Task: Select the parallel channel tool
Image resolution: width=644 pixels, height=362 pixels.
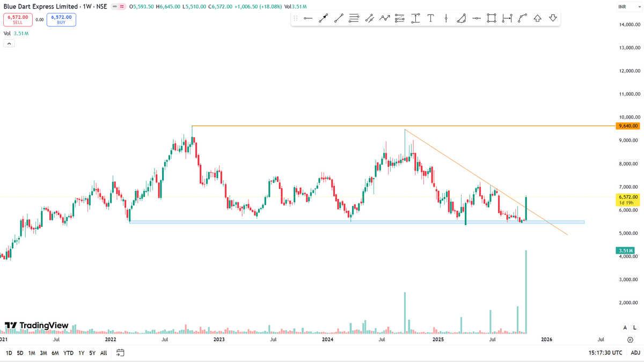Action: pos(369,19)
